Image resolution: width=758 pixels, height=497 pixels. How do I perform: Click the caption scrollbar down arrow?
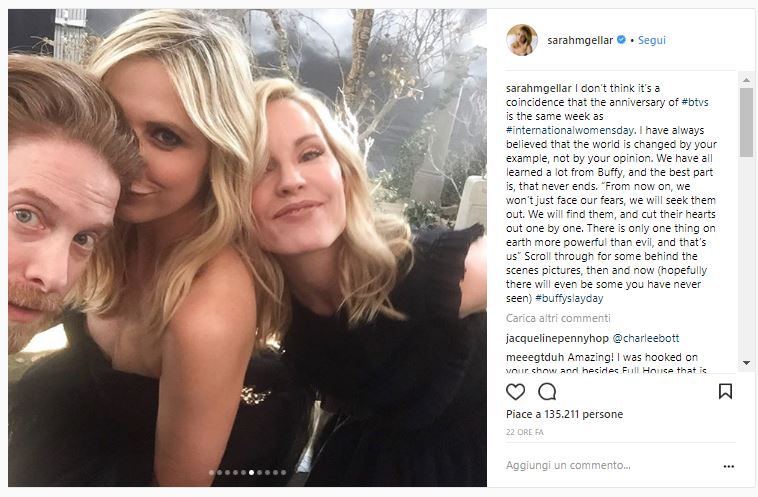pos(746,363)
